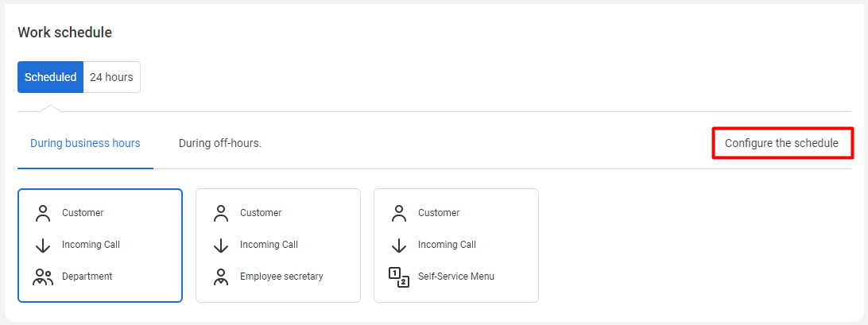The height and width of the screenshot is (325, 868).
Task: Open the During business hours tab
Action: (85, 144)
